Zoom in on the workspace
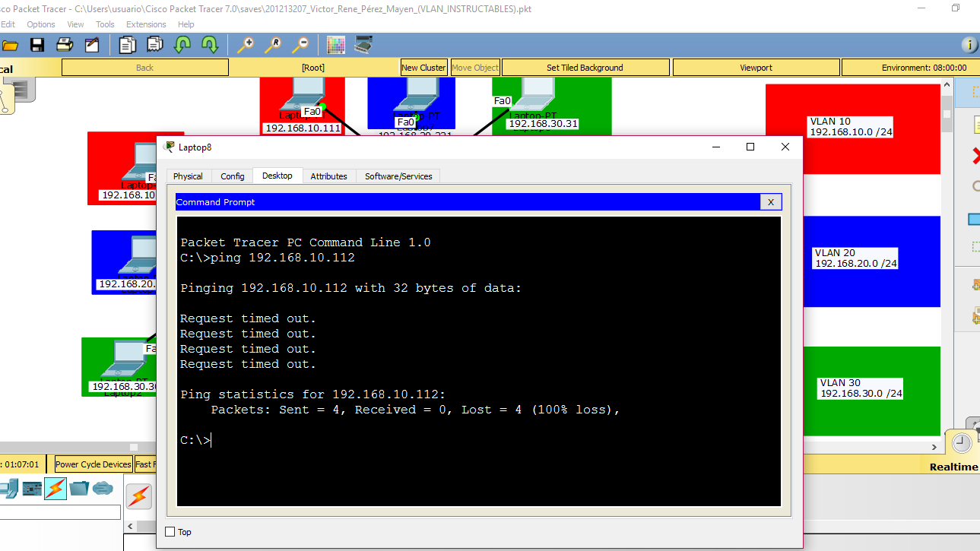Screen dimensions: 980x551 245,45
